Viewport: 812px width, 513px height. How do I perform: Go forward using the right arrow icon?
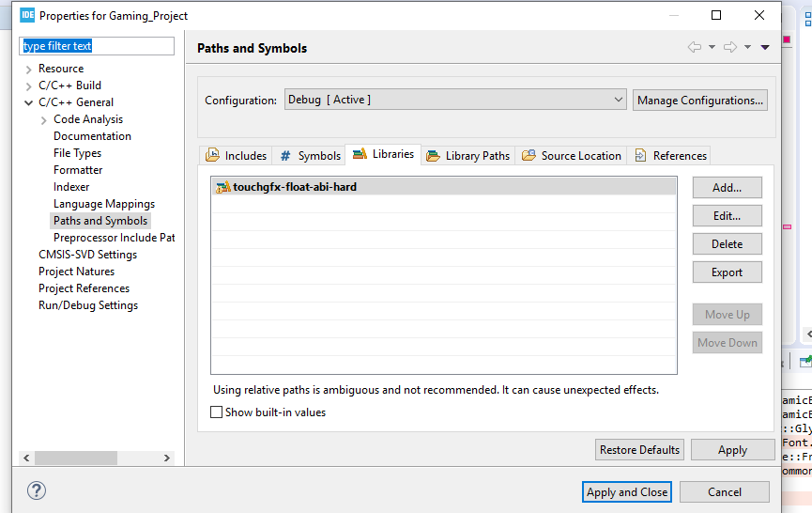pyautogui.click(x=730, y=47)
